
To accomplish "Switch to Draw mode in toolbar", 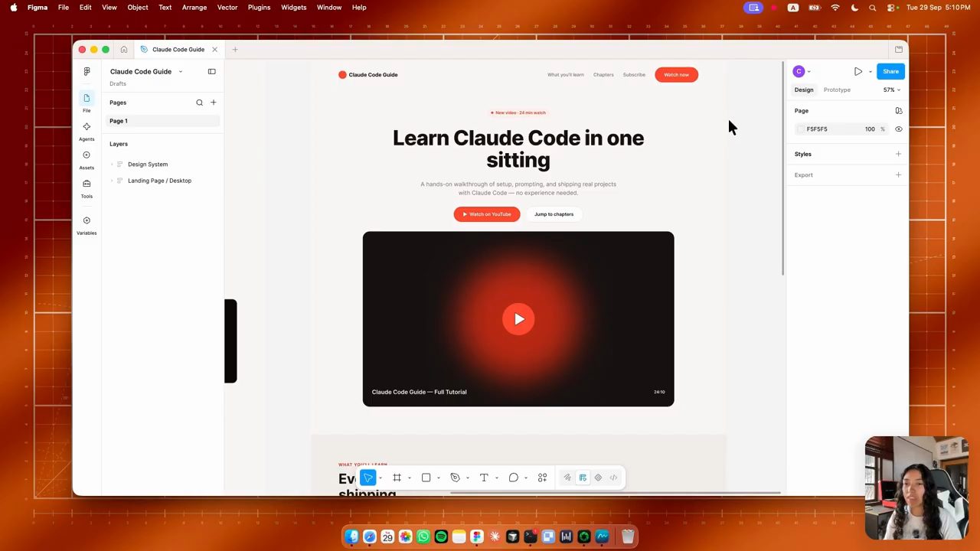I will pos(567,478).
